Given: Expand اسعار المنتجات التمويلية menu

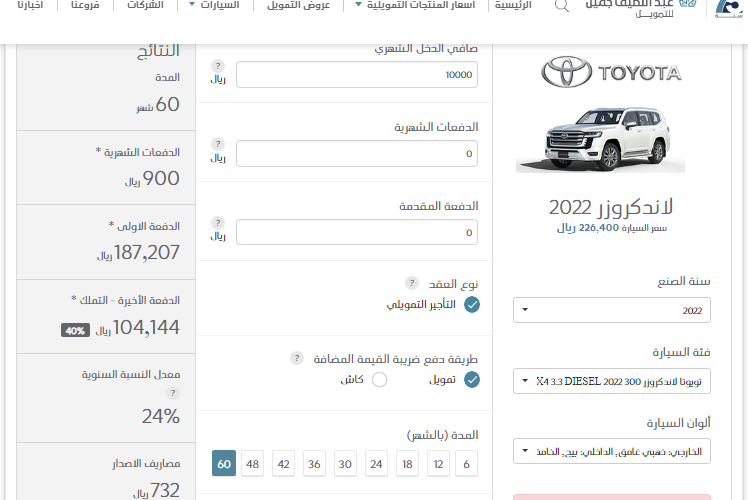Looking at the screenshot, I should click(415, 5).
